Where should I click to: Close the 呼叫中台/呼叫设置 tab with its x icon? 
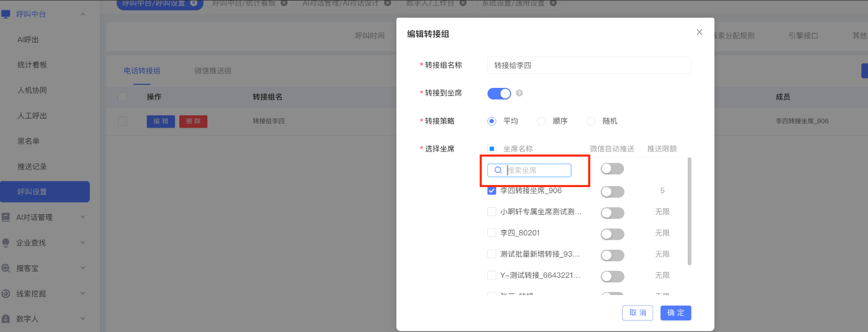[193, 3]
